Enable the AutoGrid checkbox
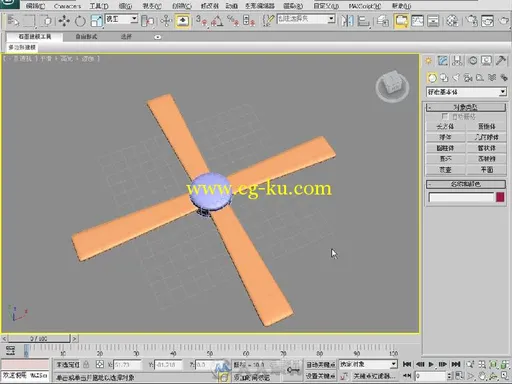Viewport: 512px width, 384px height. [444, 116]
